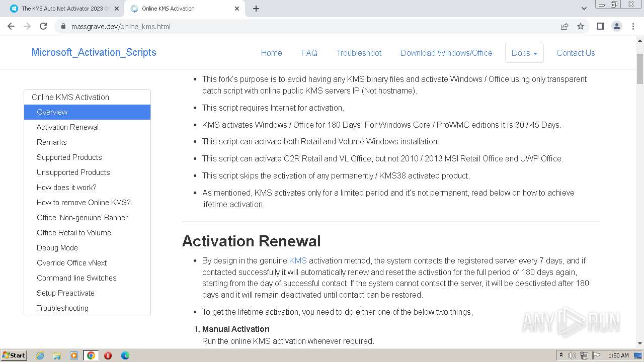Image resolution: width=644 pixels, height=362 pixels.
Task: Click the lock icon in the address bar
Action: [x=63, y=27]
